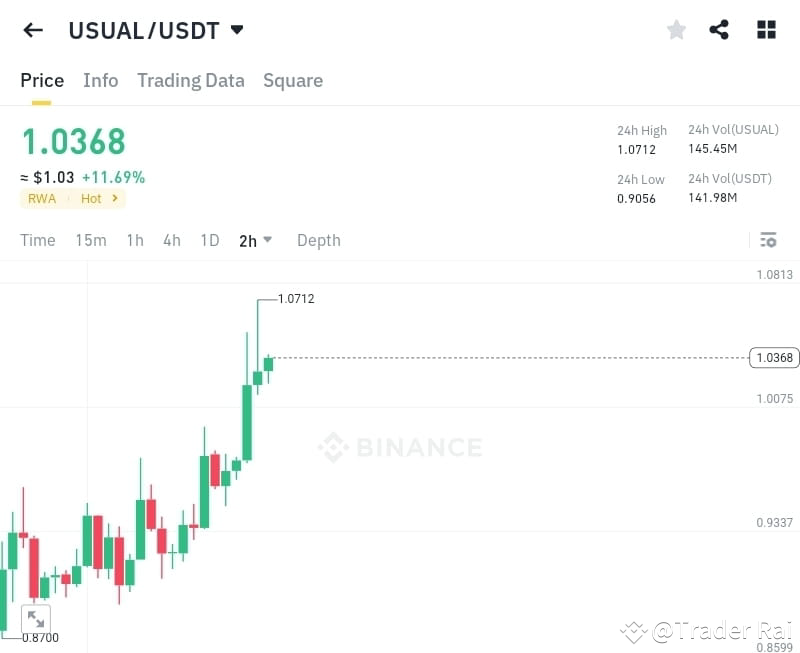
Task: Open the share options for this chart
Action: [x=719, y=30]
